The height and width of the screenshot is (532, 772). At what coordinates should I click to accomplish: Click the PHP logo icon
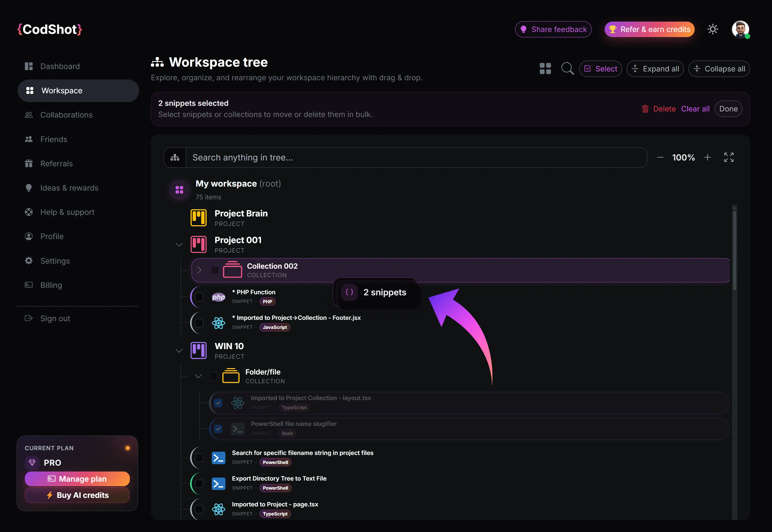point(218,297)
